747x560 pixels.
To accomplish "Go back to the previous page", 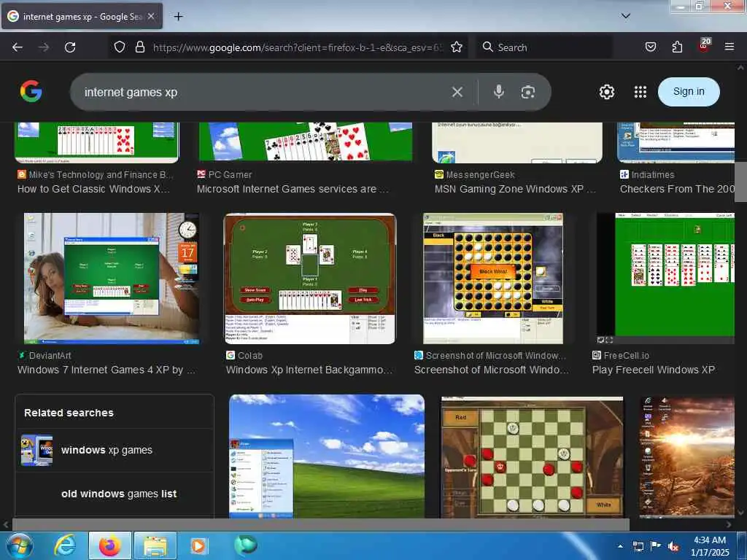I will click(18, 47).
